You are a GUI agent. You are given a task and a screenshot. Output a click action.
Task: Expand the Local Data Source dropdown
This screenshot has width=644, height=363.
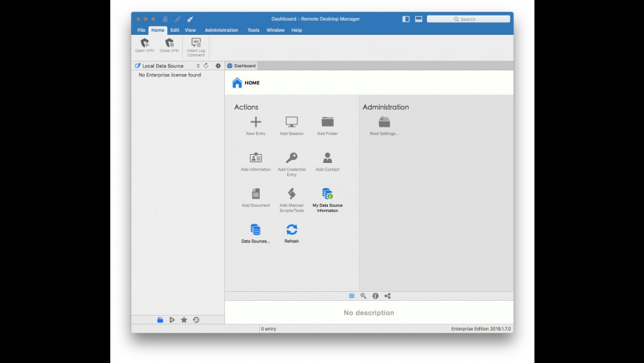pyautogui.click(x=198, y=66)
